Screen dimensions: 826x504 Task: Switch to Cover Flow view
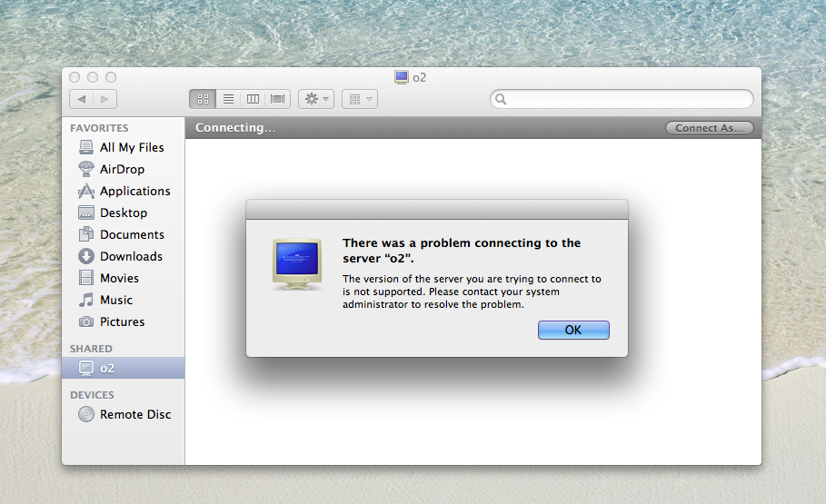click(x=278, y=99)
